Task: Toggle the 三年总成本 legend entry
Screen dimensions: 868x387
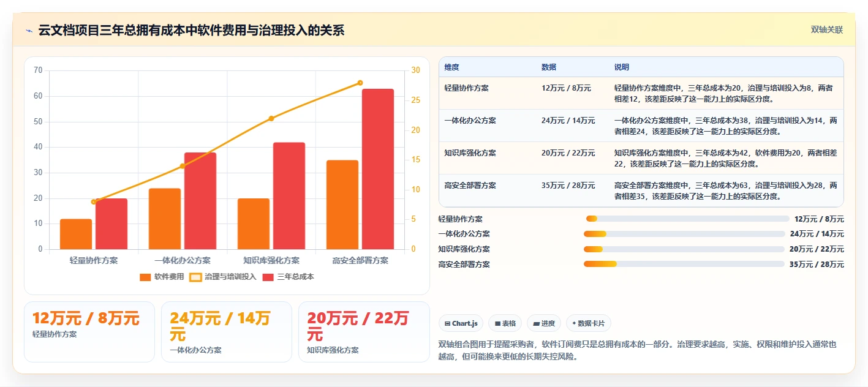Action: click(x=288, y=277)
